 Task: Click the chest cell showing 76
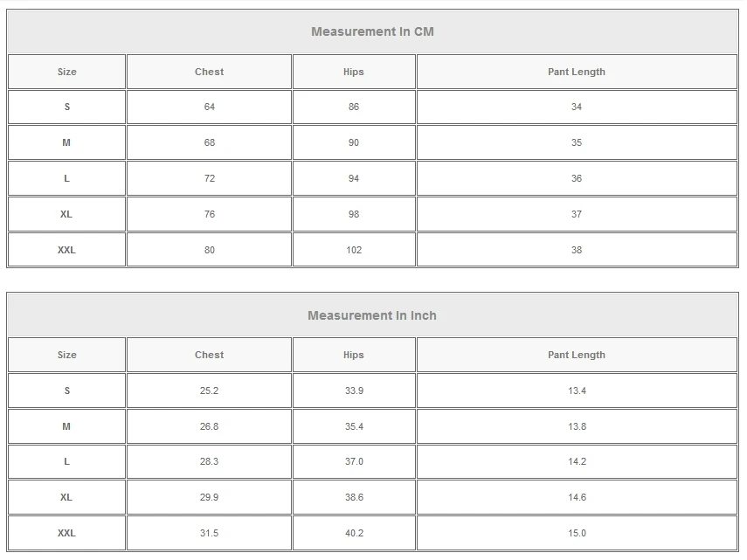[x=209, y=214]
